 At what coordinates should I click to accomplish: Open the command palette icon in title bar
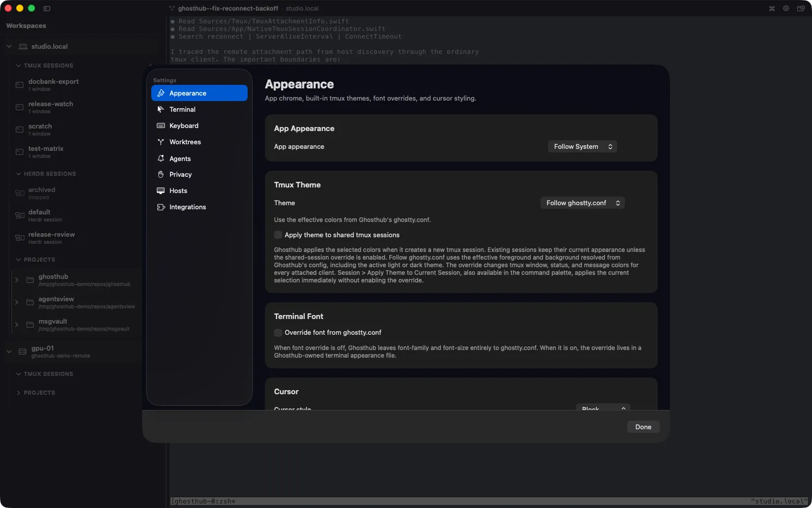(x=772, y=9)
